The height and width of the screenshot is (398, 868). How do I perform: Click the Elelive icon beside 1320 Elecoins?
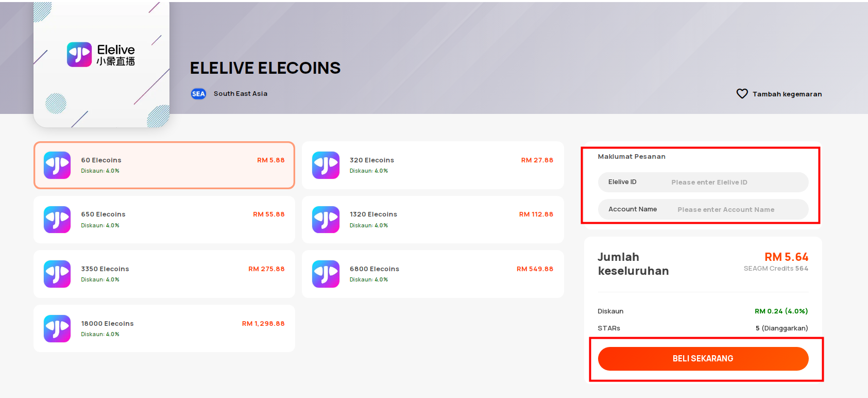[x=326, y=220]
